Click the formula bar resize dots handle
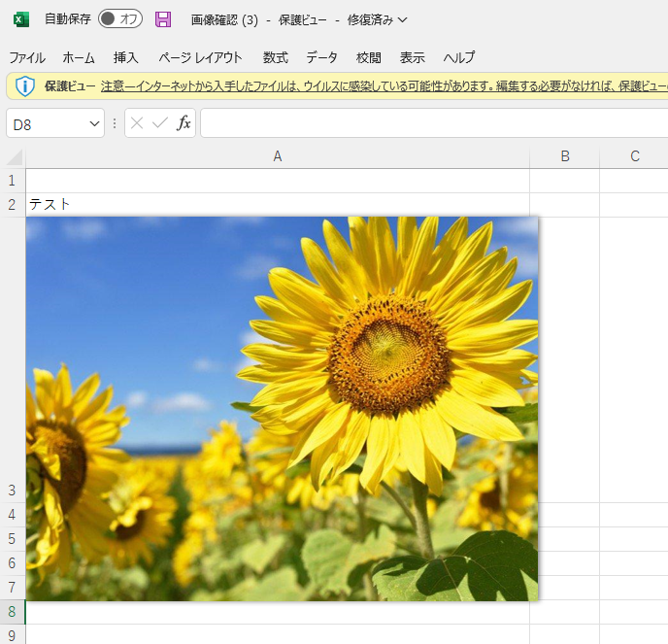 coord(115,123)
